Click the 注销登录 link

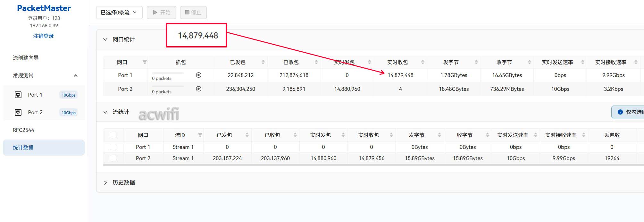pos(43,36)
